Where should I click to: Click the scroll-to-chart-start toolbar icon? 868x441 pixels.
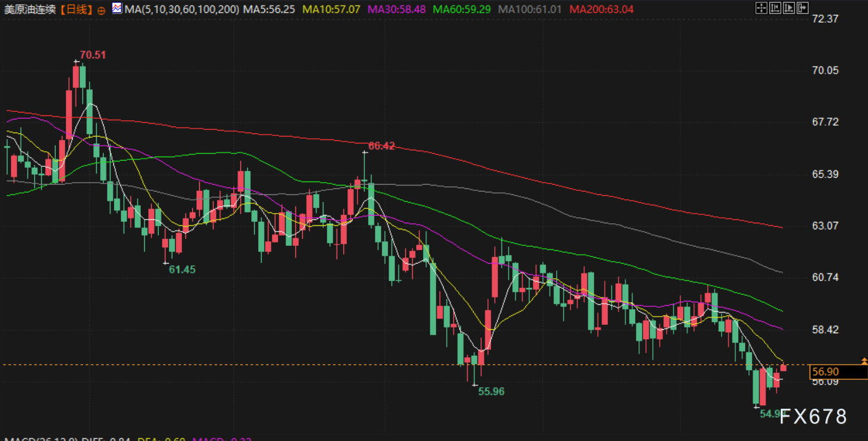[774, 8]
